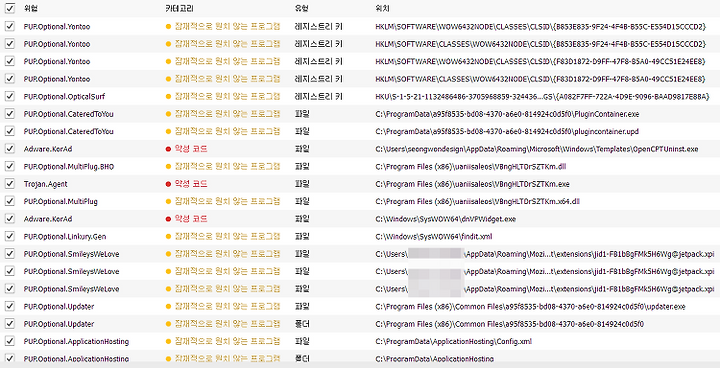Click the SysWOW64\findit.xml path
Image resolution: width=720 pixels, height=368 pixels.
[x=434, y=236]
